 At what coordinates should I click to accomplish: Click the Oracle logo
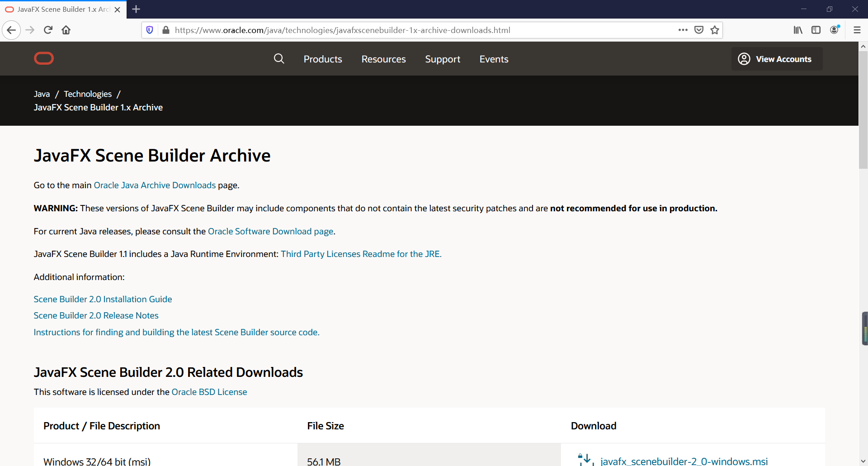(44, 58)
